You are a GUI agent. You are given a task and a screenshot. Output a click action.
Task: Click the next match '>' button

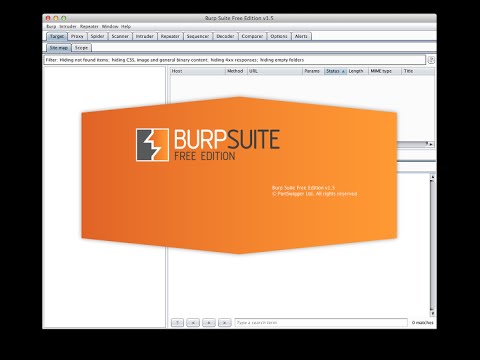pos(225,323)
